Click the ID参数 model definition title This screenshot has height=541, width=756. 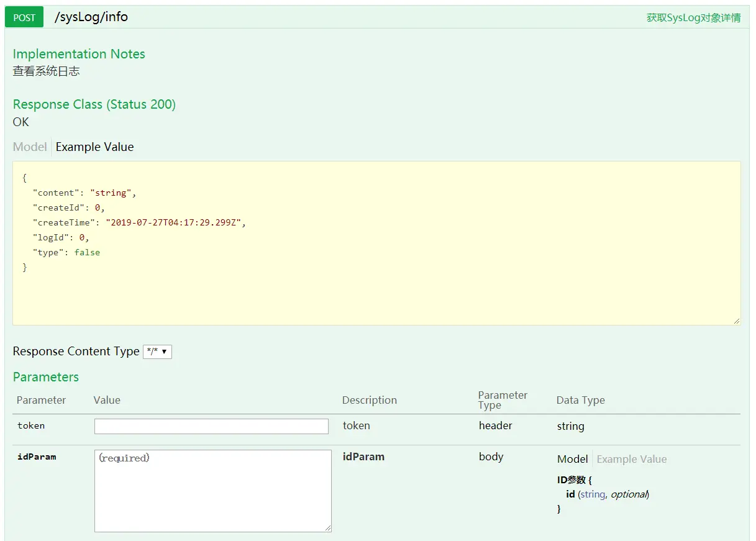572,480
